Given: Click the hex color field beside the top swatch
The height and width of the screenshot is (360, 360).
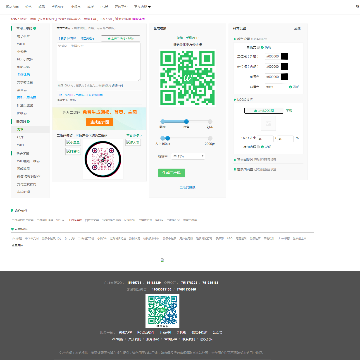Looking at the screenshot, I should point(272,56).
